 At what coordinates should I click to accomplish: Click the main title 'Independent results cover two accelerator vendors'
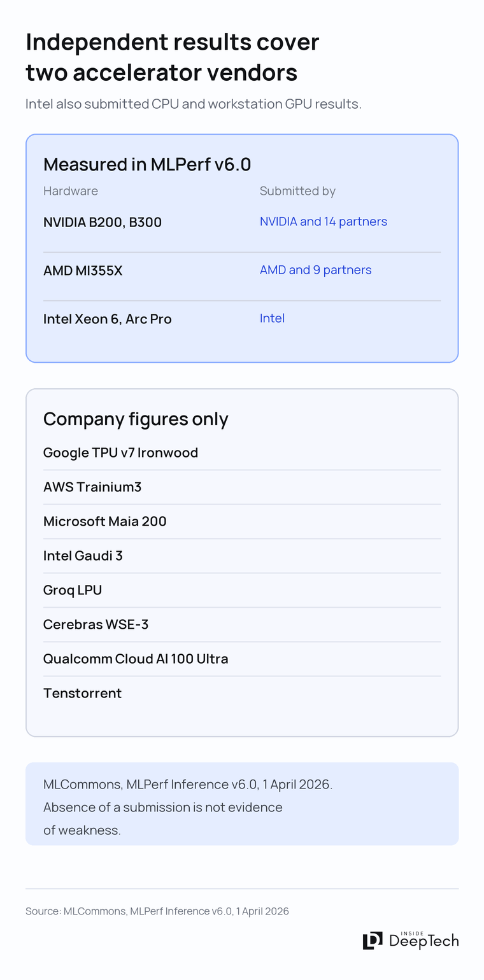[172, 57]
